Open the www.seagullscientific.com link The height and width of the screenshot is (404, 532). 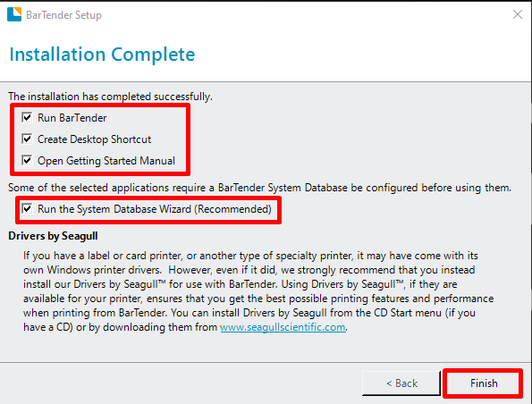[x=283, y=327]
